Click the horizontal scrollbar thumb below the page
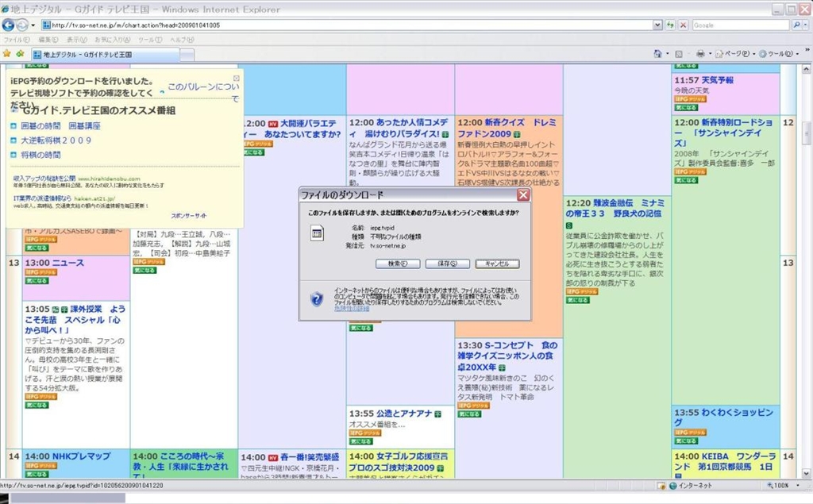The width and height of the screenshot is (813, 504). 68,498
